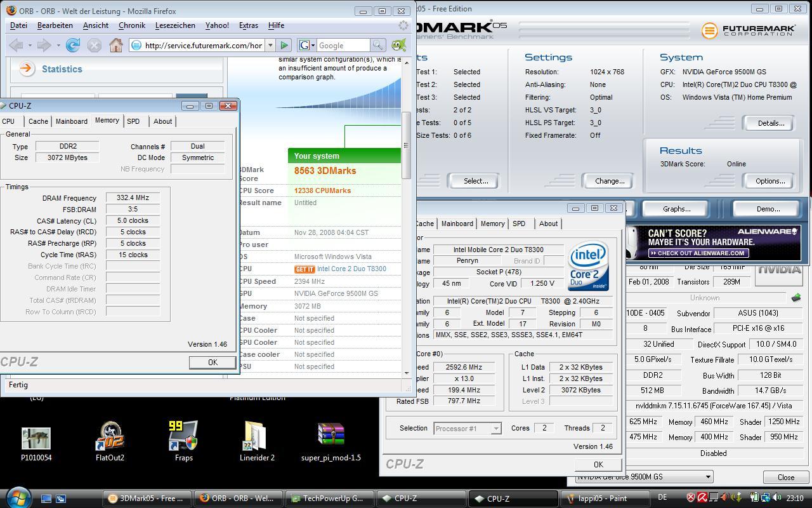The width and height of the screenshot is (812, 508).
Task: Open the URL bar history dropdown
Action: 270,45
